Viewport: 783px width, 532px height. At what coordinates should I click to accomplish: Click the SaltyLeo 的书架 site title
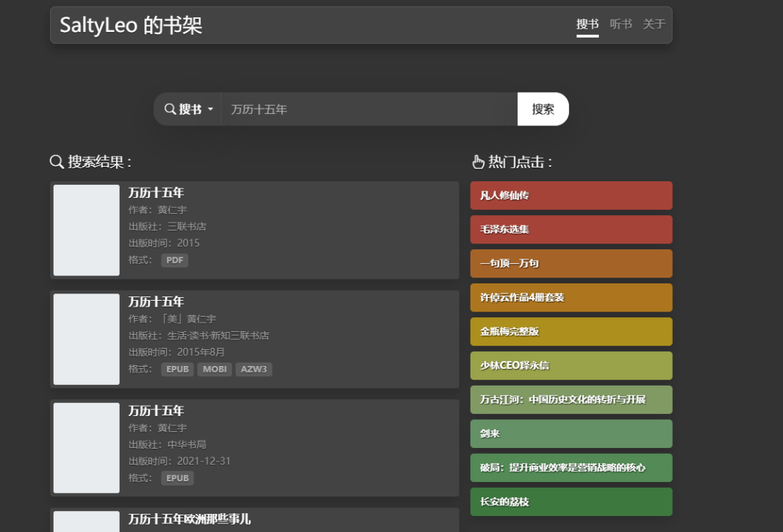pos(130,25)
